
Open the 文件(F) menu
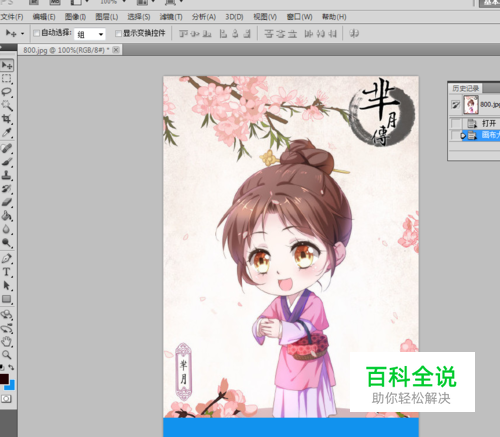pyautogui.click(x=12, y=17)
